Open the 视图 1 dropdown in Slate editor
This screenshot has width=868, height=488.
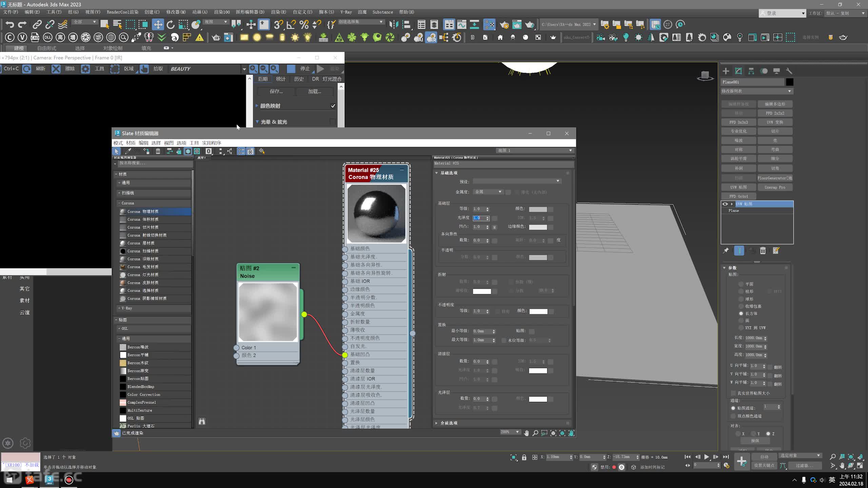[535, 150]
